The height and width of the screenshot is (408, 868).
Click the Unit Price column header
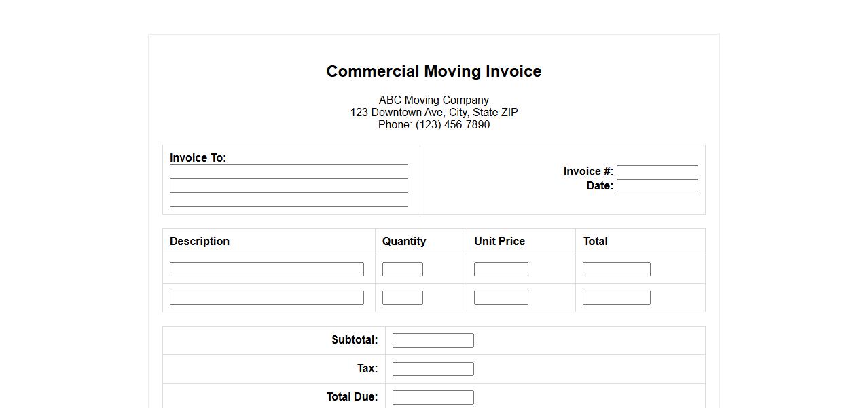pos(499,242)
